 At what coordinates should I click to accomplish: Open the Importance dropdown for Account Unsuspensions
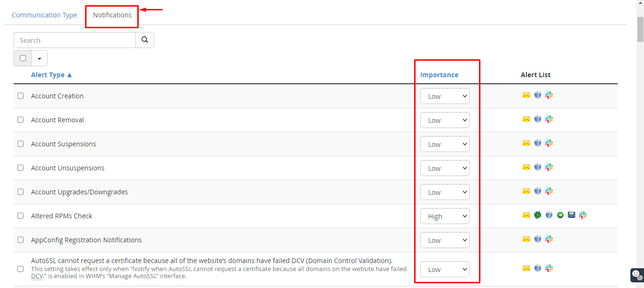click(x=445, y=168)
